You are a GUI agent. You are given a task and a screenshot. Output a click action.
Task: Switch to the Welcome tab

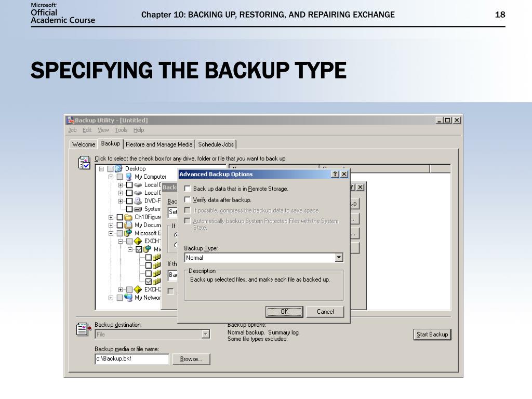[84, 144]
